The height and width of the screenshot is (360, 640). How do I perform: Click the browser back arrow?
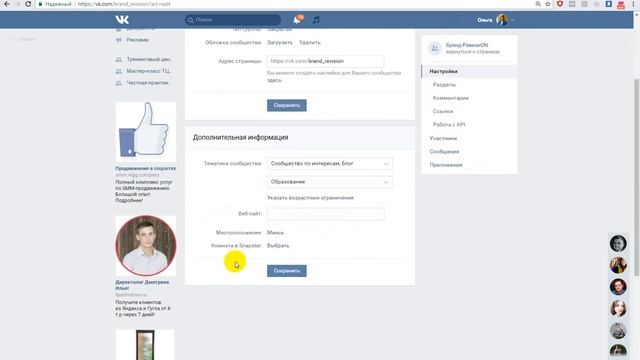click(7, 4)
